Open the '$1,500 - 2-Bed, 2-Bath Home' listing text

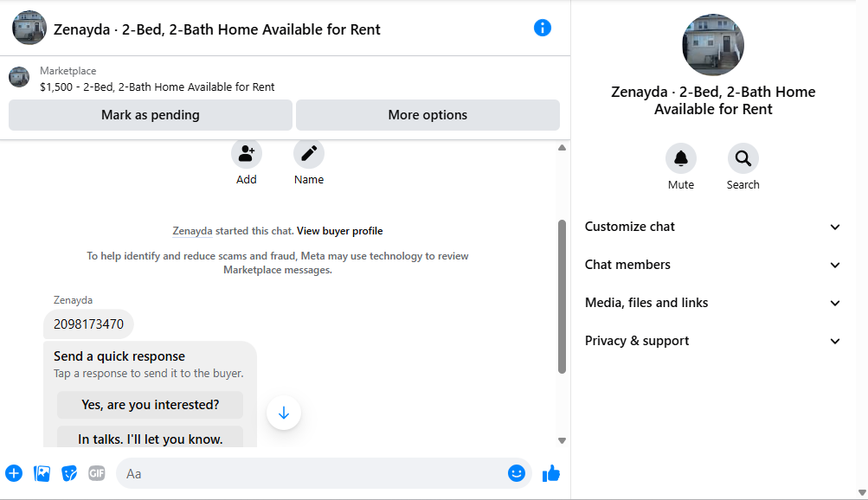[x=158, y=87]
